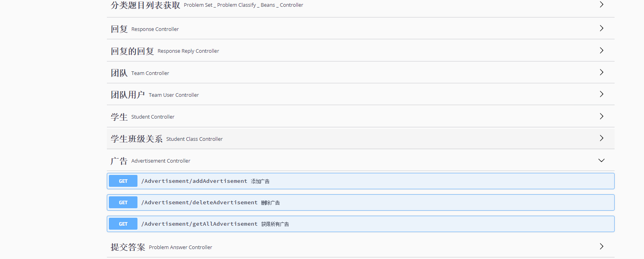The height and width of the screenshot is (259, 644).
Task: Click the 分类题目列表获取 section title
Action: (x=145, y=5)
